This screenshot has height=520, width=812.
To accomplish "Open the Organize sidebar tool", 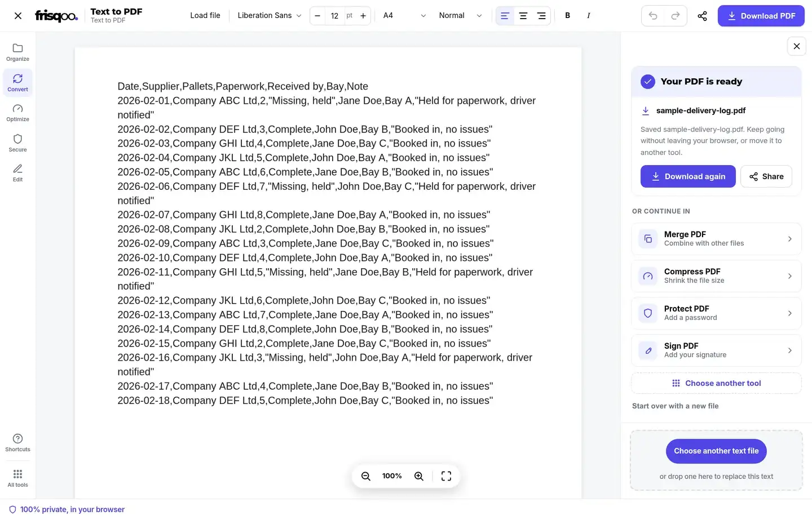I will pos(17,52).
